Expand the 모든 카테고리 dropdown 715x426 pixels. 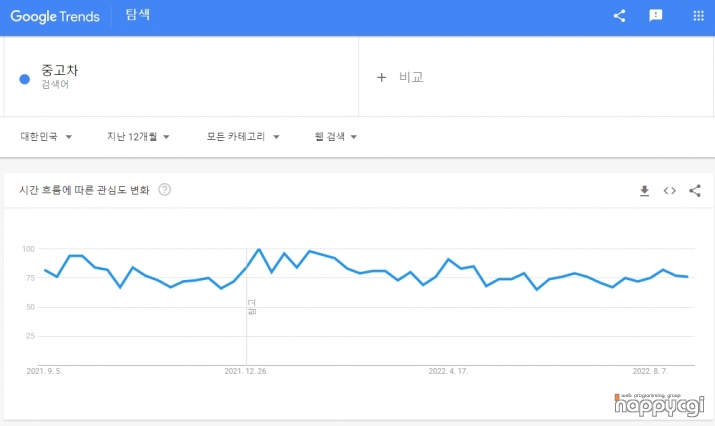243,137
